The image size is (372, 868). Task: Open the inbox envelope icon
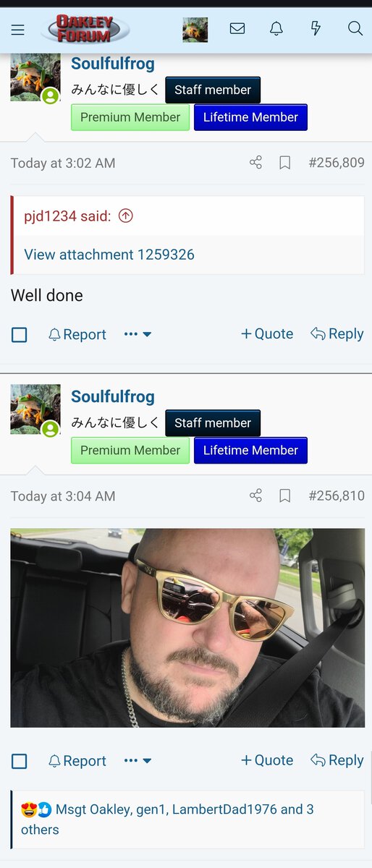click(x=237, y=29)
